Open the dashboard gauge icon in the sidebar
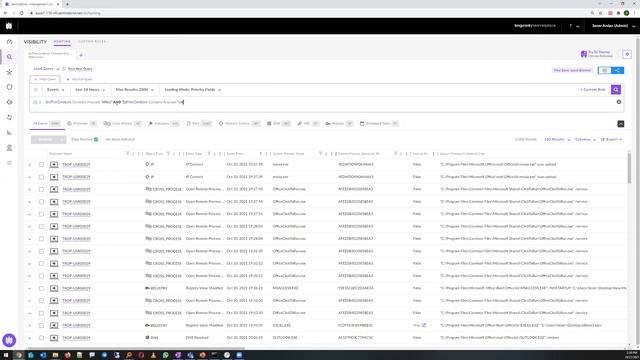Image resolution: width=640 pixels, height=360 pixels. pos(9,42)
